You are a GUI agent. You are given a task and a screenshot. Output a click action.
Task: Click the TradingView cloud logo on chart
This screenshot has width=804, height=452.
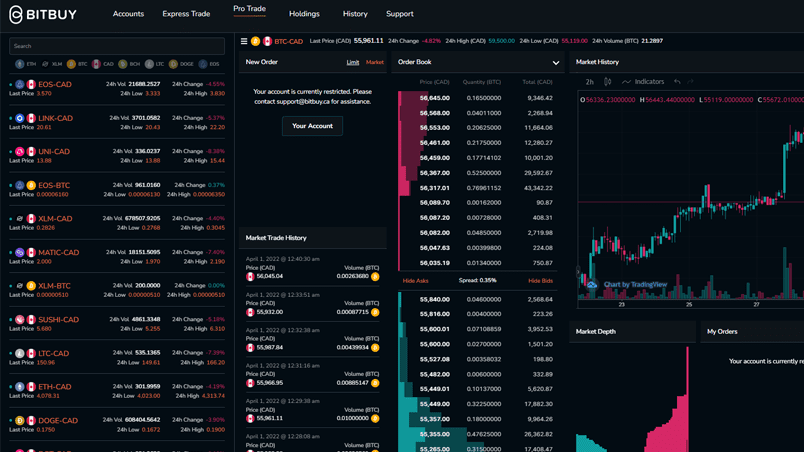point(592,284)
